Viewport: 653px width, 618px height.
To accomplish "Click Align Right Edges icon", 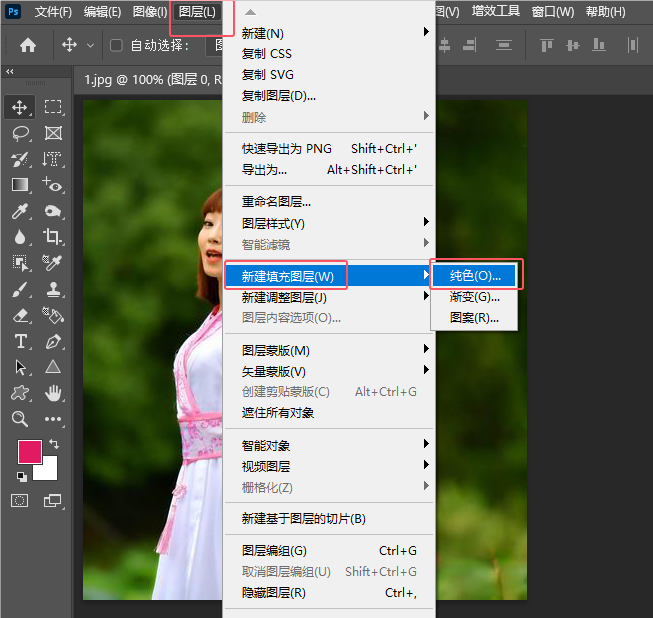I will click(469, 45).
